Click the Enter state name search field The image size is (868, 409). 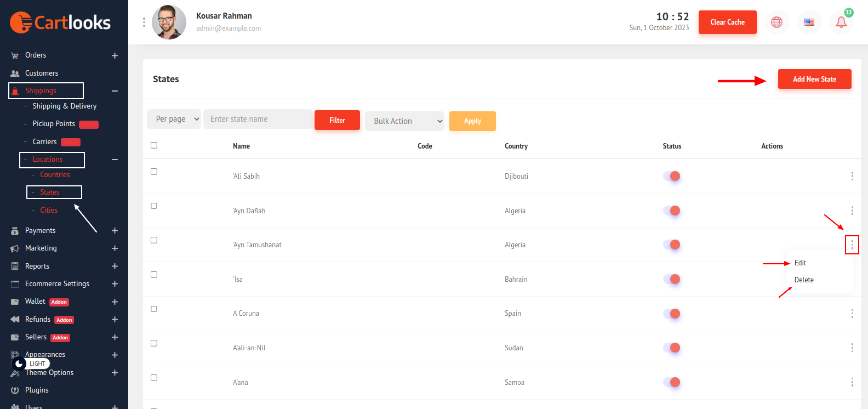[258, 119]
